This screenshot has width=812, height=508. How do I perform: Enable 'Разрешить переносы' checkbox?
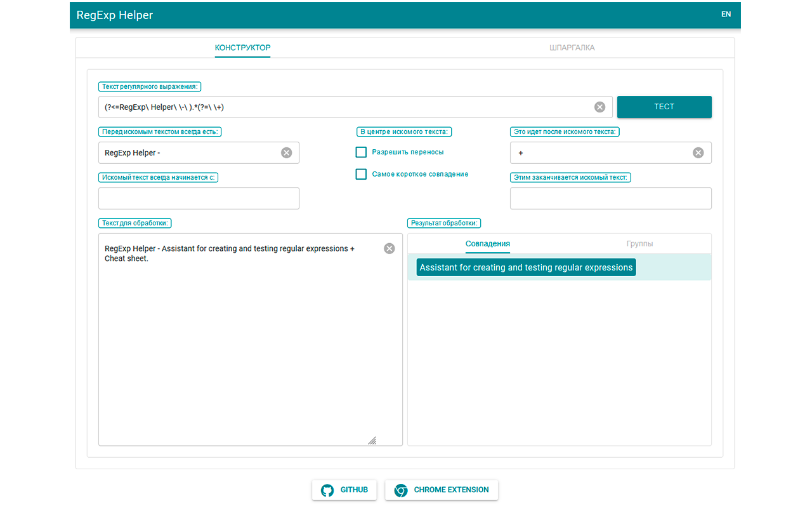point(361,152)
